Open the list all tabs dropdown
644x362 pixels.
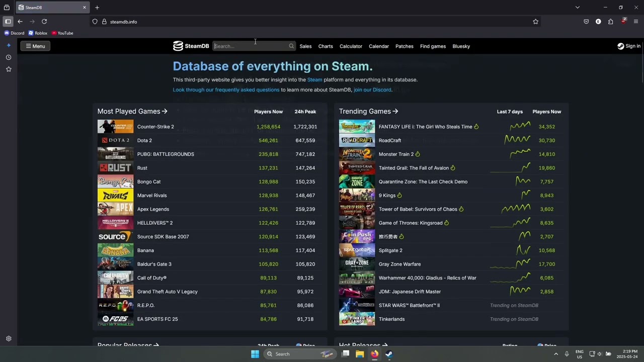point(578,8)
